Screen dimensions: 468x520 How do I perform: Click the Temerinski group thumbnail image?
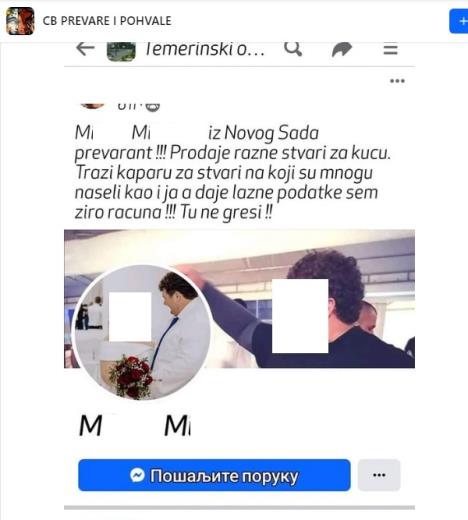click(x=121, y=51)
